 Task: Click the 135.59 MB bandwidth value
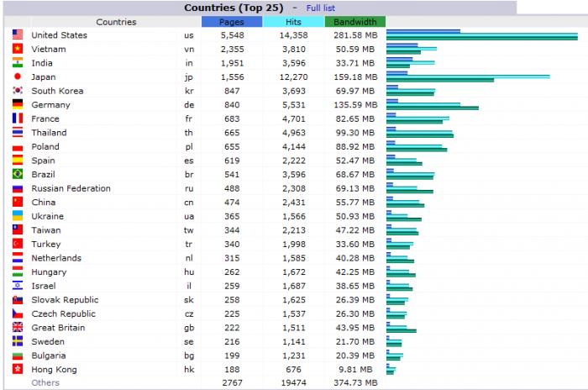click(x=355, y=105)
